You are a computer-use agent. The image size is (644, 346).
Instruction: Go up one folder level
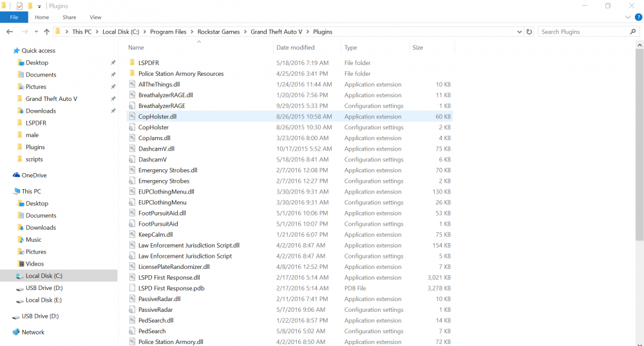[x=47, y=32]
